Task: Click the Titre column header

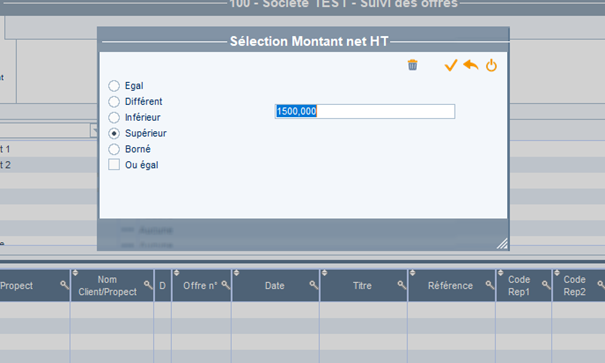Action: (x=362, y=285)
